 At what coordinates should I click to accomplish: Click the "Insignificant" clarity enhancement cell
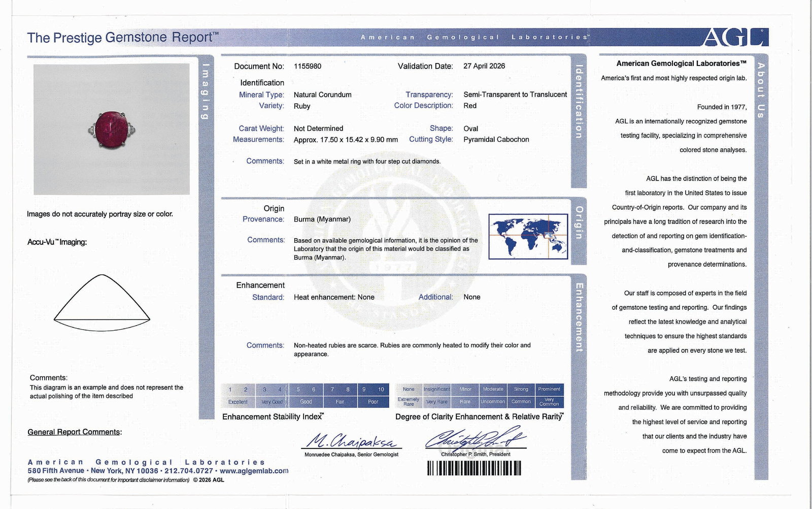click(x=437, y=389)
